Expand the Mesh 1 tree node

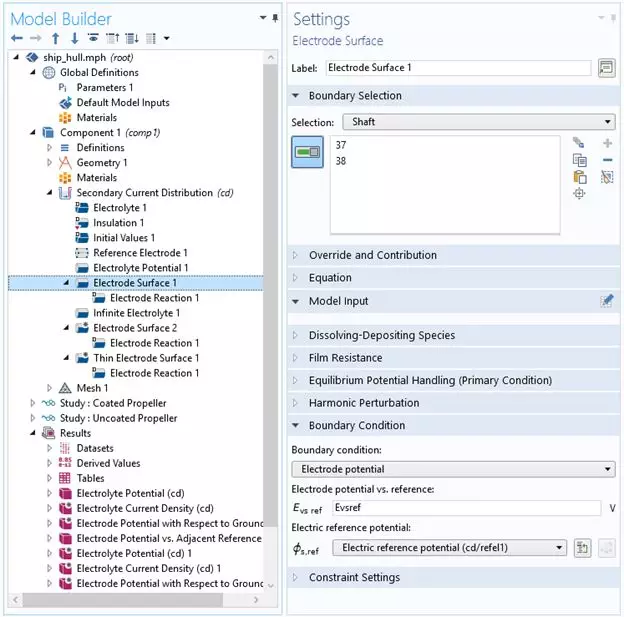(50, 388)
